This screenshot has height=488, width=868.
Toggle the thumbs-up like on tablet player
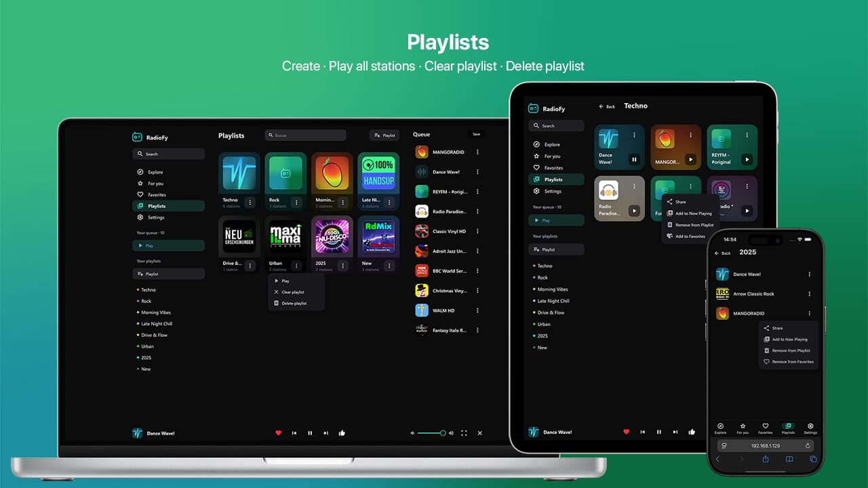pyautogui.click(x=692, y=432)
